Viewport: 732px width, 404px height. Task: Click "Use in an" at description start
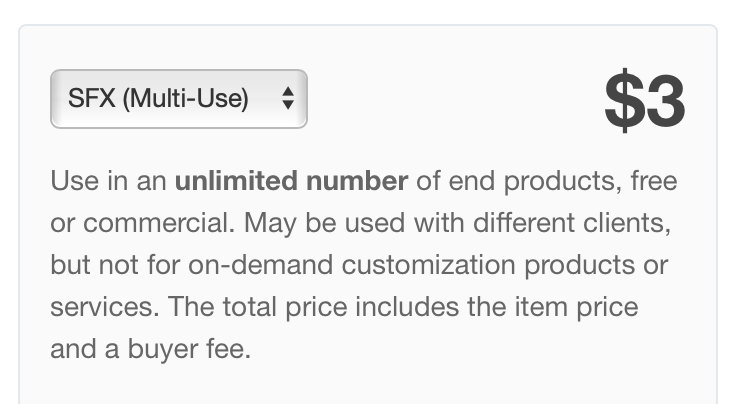click(108, 182)
